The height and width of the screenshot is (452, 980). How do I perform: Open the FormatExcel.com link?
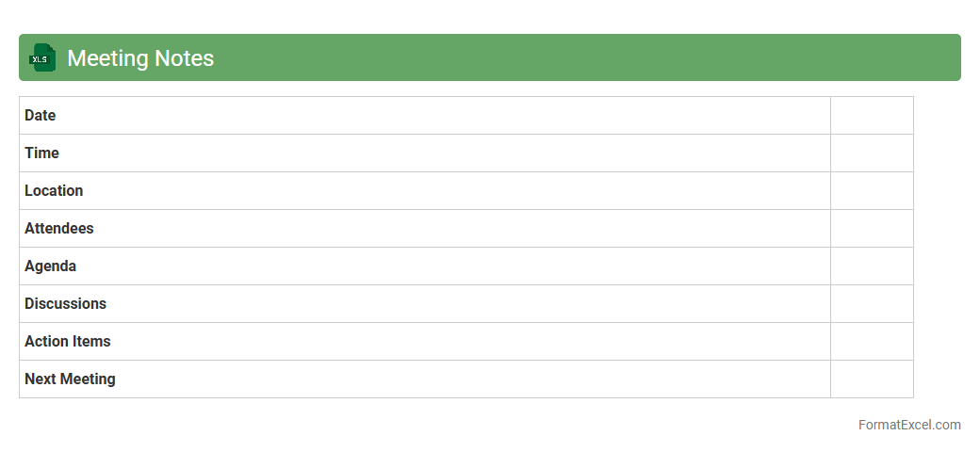click(x=909, y=425)
